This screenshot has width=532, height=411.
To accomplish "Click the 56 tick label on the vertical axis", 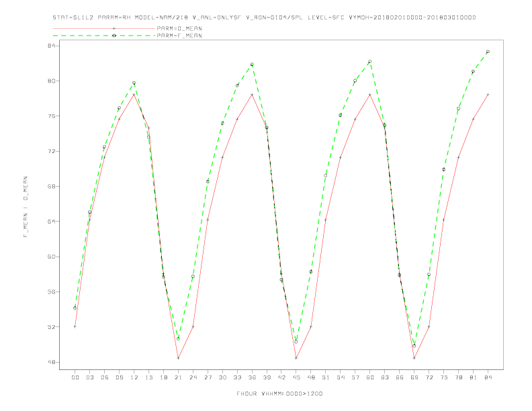I will click(52, 291).
